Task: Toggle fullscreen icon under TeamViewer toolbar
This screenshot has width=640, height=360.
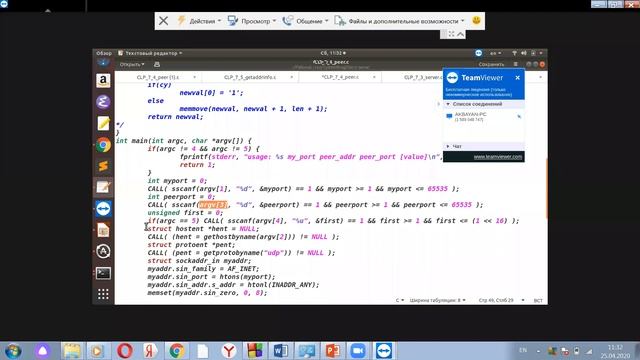Action: pyautogui.click(x=451, y=34)
